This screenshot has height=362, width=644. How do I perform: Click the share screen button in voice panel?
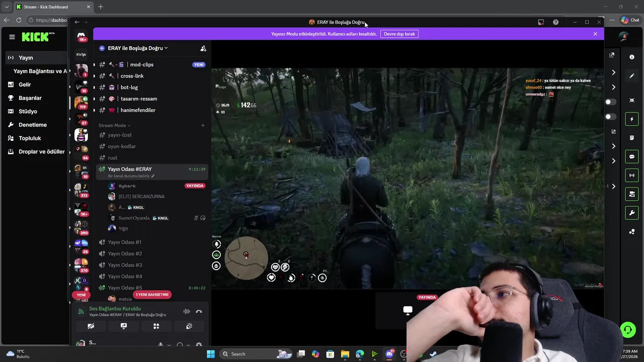point(124,326)
